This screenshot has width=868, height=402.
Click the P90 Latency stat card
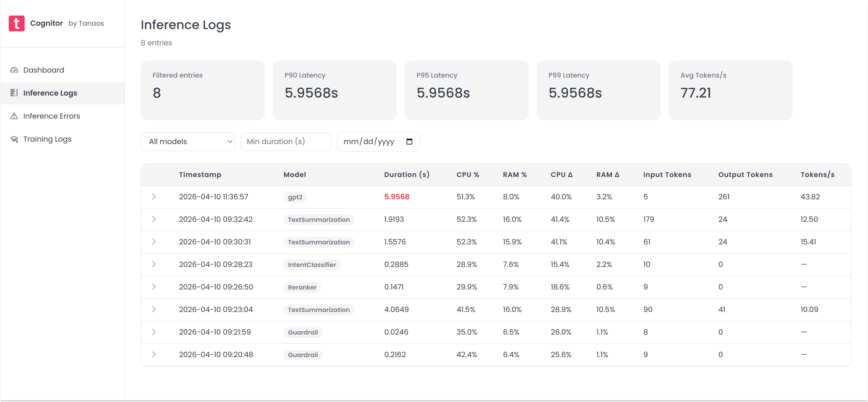click(334, 90)
